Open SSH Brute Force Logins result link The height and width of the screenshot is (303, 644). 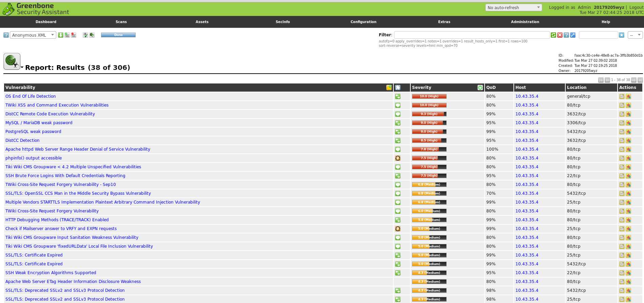click(65, 176)
